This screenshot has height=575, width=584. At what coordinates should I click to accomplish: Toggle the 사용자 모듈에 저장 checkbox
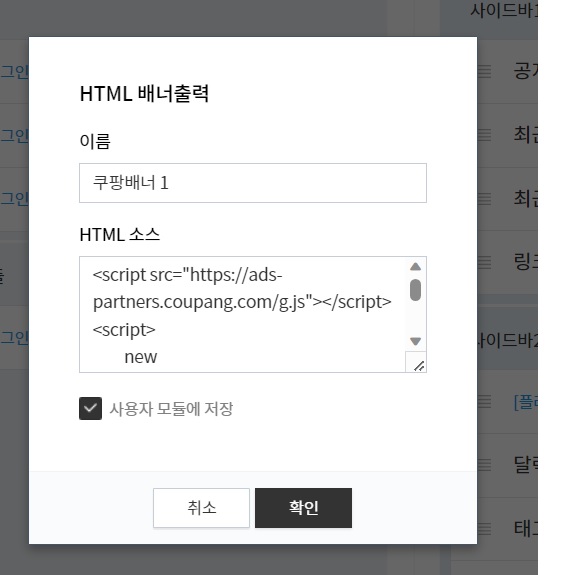point(91,409)
